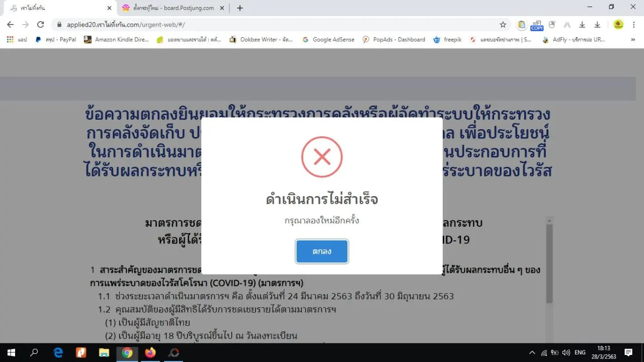Image resolution: width=644 pixels, height=362 pixels.
Task: Open the Google AdSense bookmark
Action: point(328,39)
